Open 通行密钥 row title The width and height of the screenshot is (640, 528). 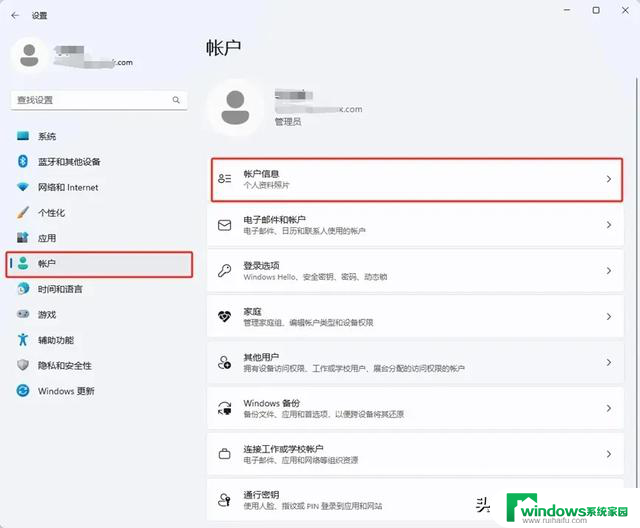click(261, 495)
